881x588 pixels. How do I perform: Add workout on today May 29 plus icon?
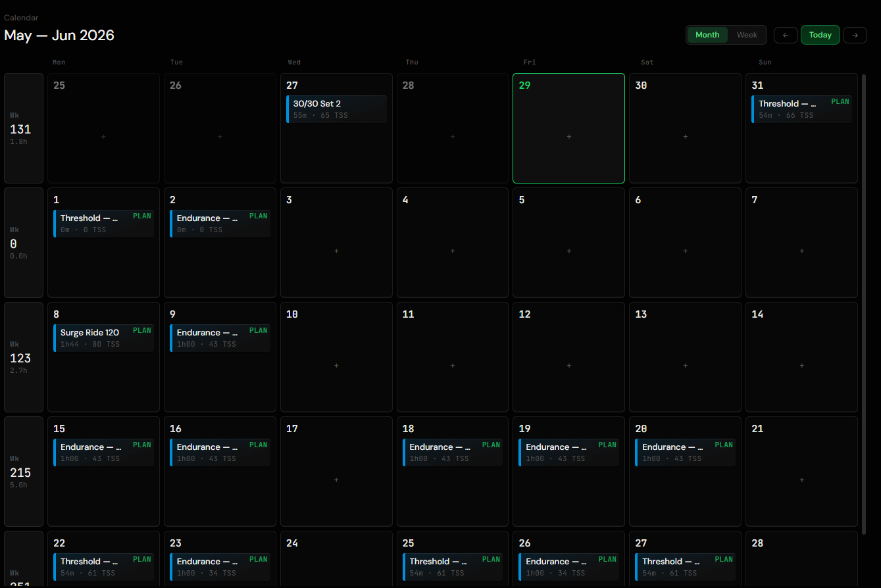(x=569, y=137)
